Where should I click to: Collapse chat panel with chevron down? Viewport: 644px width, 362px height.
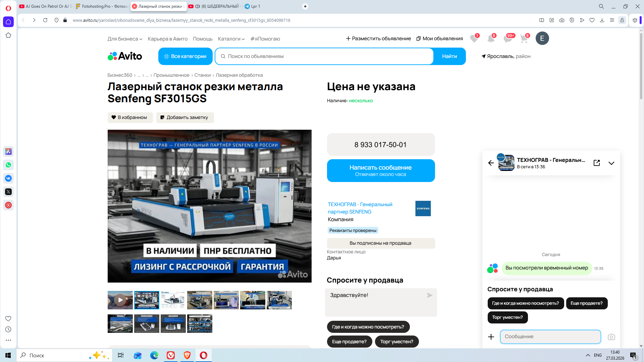(x=611, y=163)
